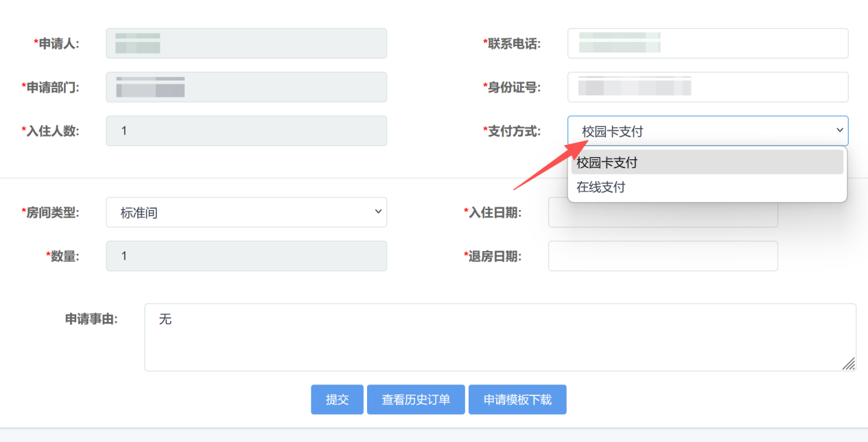
Task: Click the resize handle of 申请事由 textarea
Action: click(849, 364)
